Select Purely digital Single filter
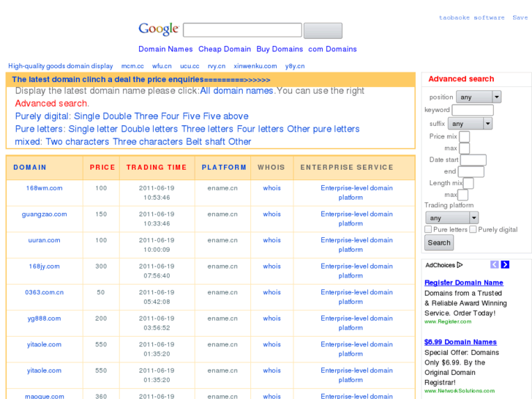This screenshot has height=399, width=532. coord(86,116)
